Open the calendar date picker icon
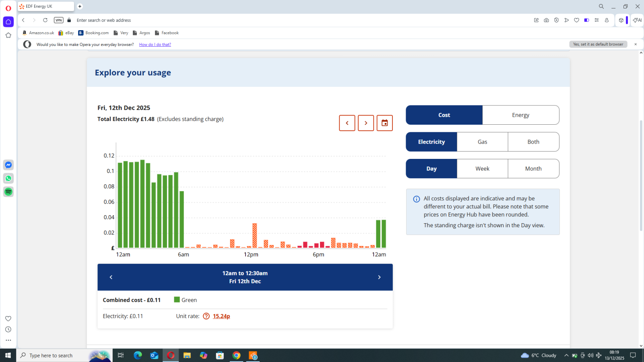The image size is (644, 362). [384, 123]
